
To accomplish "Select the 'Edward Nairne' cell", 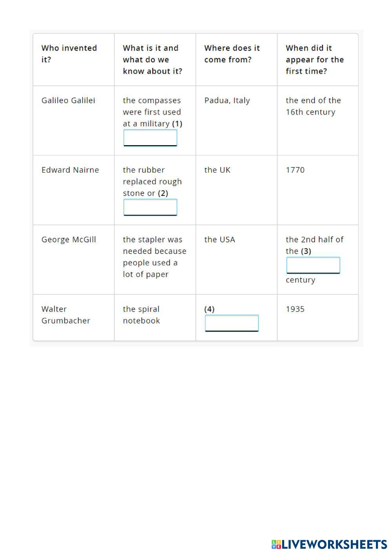I will 70,170.
